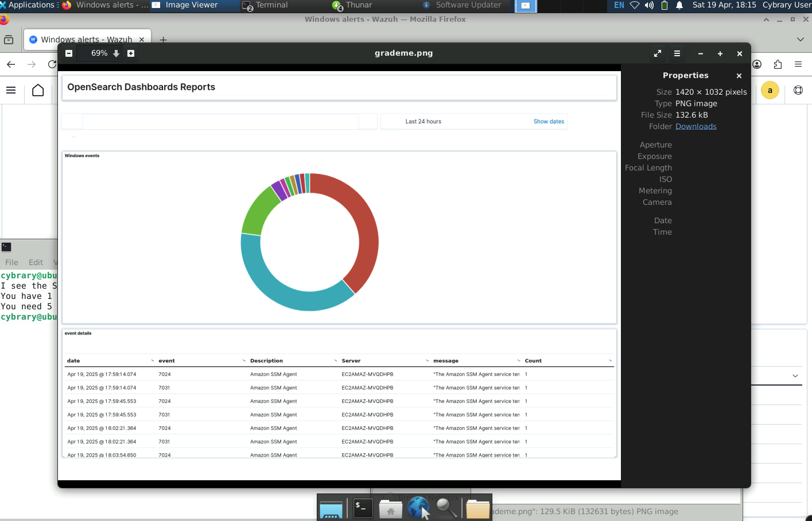Close the Properties side panel

(x=739, y=76)
